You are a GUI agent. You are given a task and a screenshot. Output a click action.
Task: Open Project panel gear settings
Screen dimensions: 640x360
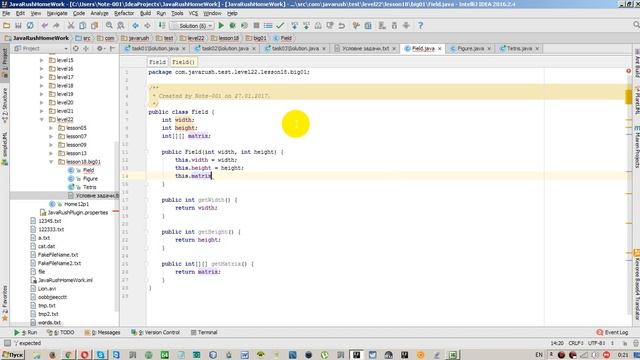tap(100, 48)
